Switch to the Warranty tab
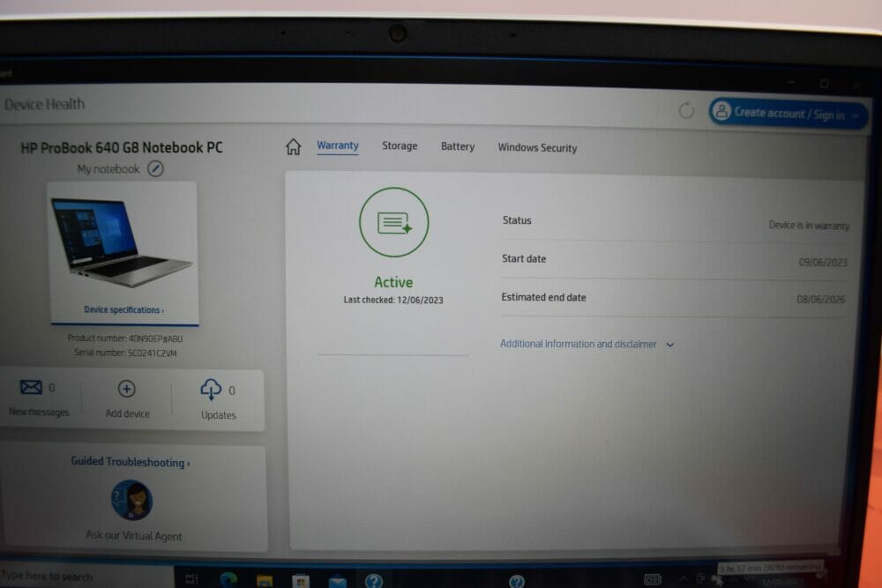Screen dimensions: 882x588 tap(338, 145)
